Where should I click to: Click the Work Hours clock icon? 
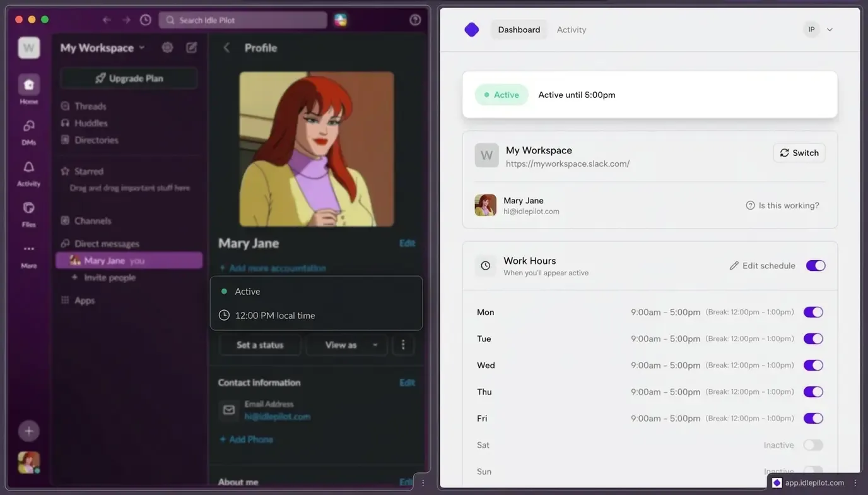(x=485, y=265)
